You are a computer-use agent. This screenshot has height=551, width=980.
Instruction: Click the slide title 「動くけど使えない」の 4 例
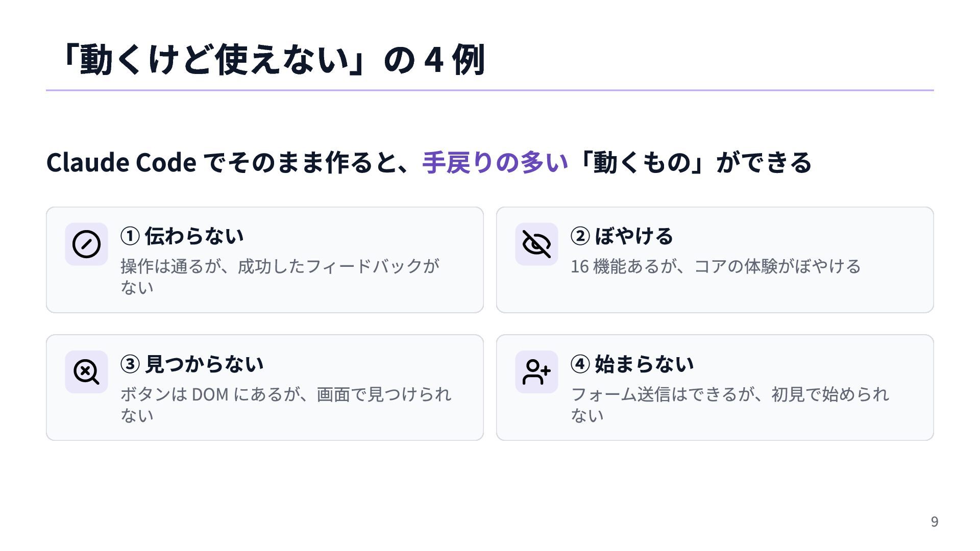click(272, 60)
